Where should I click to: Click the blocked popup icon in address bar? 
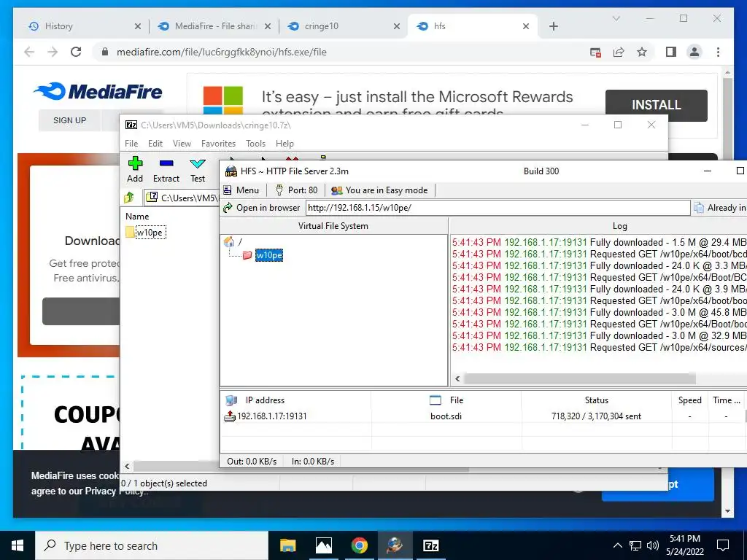595,52
